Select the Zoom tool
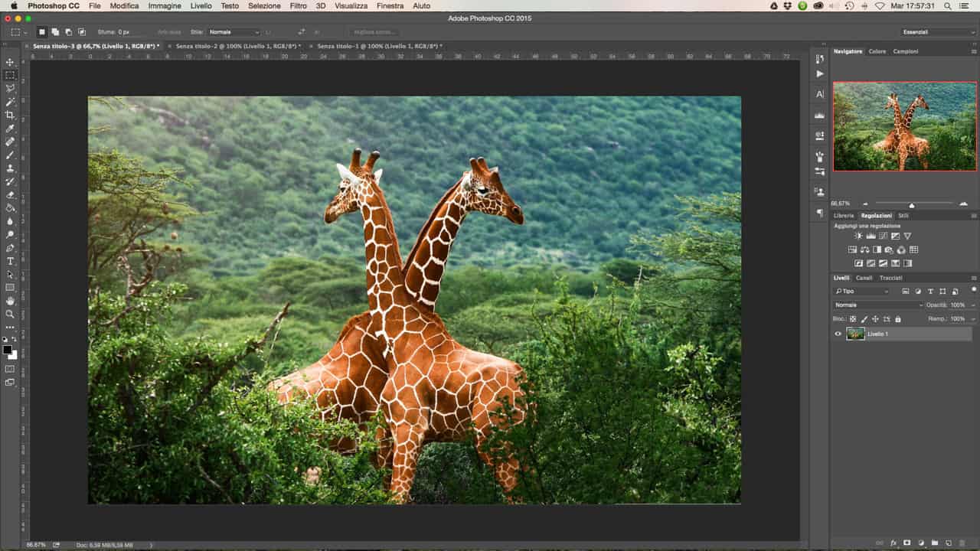This screenshot has height=551, width=980. [x=10, y=315]
